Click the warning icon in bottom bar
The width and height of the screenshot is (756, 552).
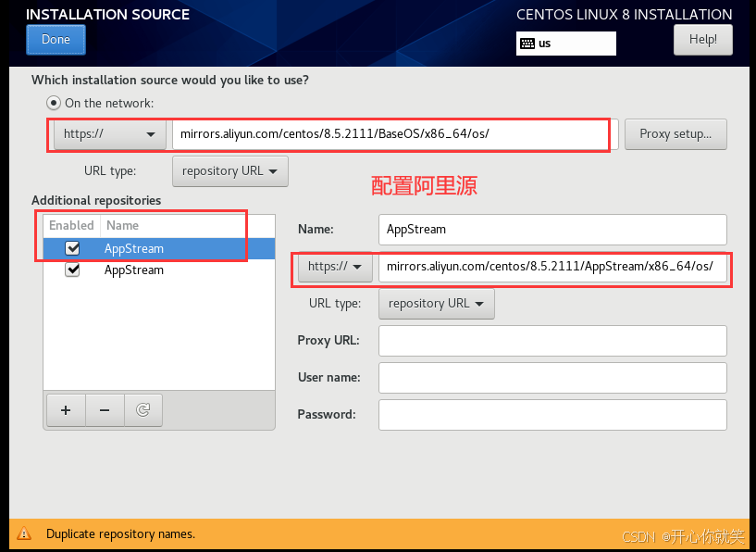point(26,534)
